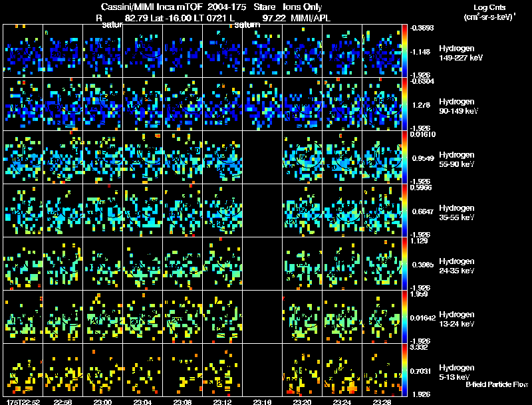Click 'Ions Only' in the title line
The height and width of the screenshot is (405, 532).
[x=303, y=7]
